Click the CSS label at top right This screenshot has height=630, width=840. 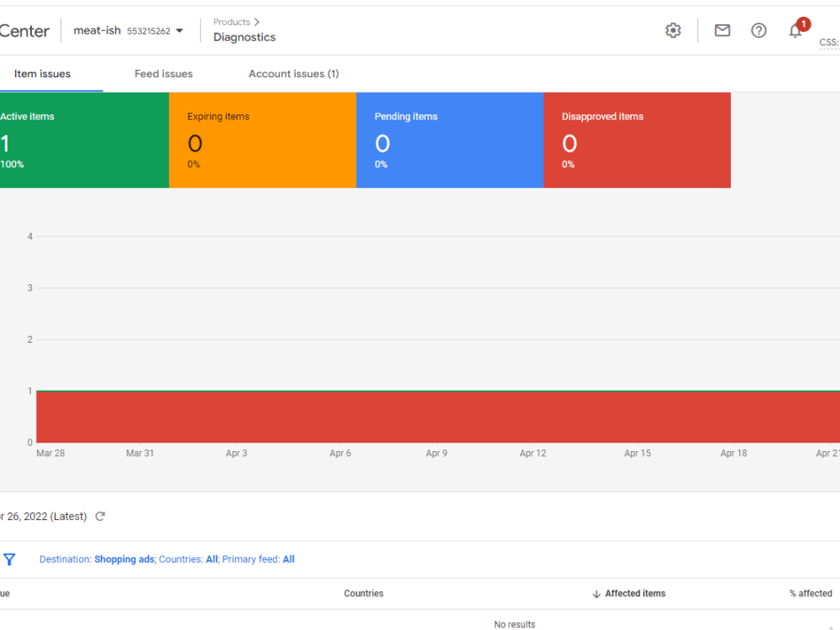[x=829, y=42]
